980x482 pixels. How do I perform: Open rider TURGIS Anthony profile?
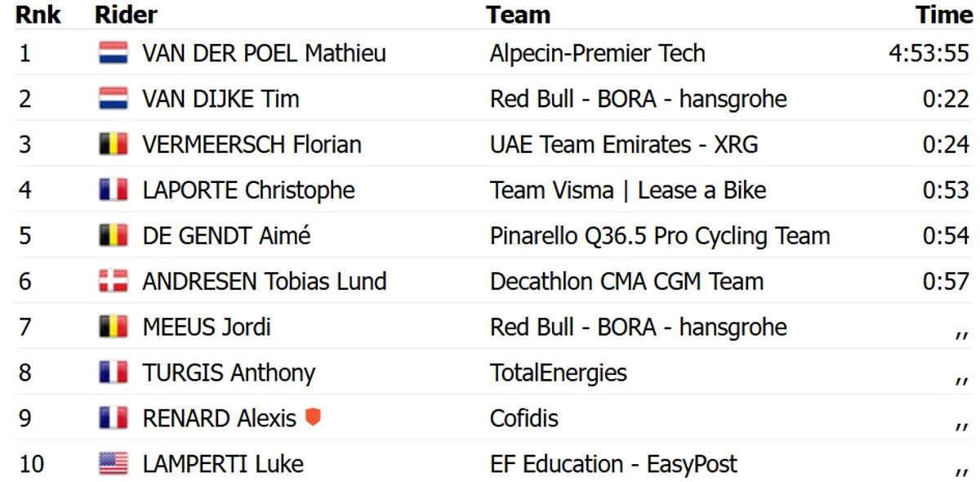[x=229, y=373]
